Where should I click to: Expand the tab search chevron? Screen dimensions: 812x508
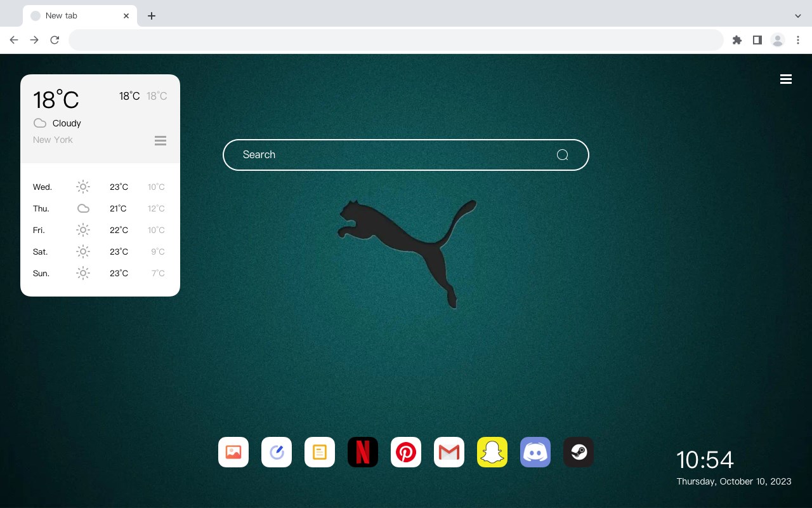pyautogui.click(x=798, y=16)
